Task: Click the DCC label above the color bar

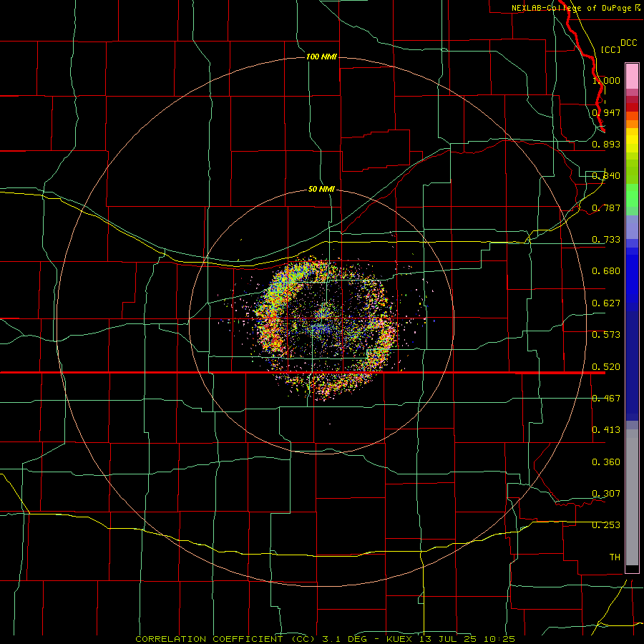Action: click(628, 43)
